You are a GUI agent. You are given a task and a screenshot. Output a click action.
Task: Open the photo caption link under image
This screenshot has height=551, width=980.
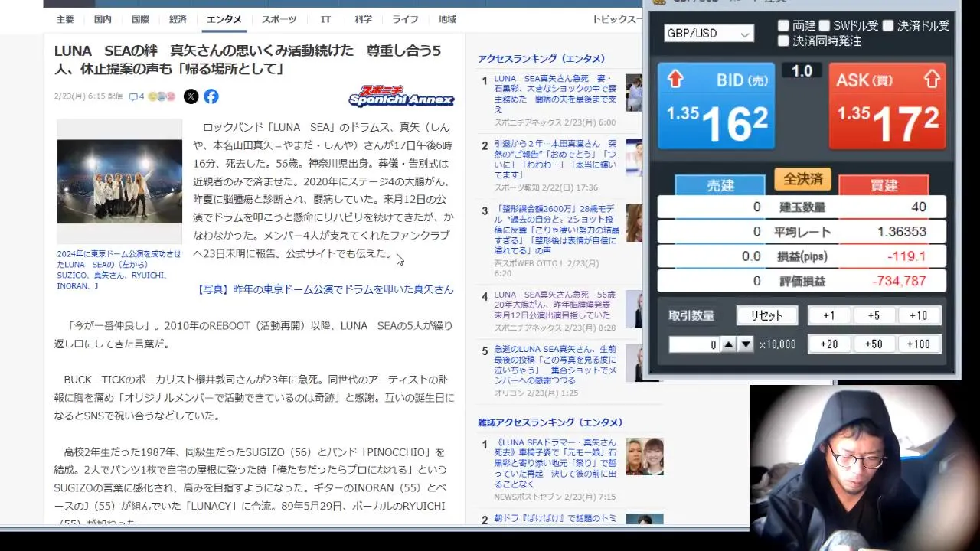119,269
